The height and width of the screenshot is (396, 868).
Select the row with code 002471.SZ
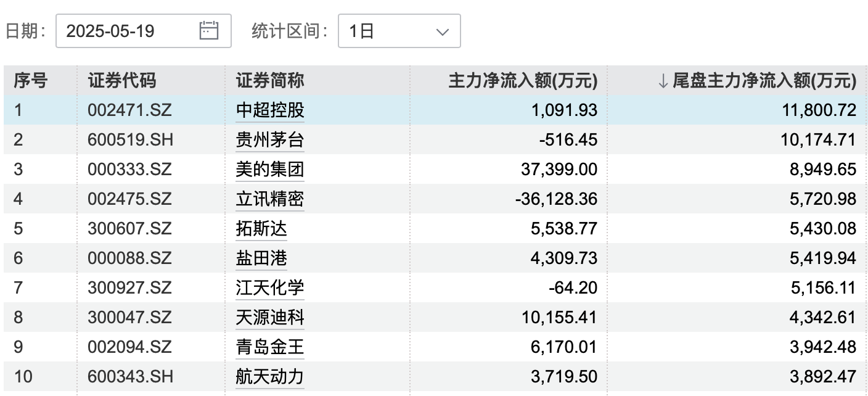coord(129,110)
